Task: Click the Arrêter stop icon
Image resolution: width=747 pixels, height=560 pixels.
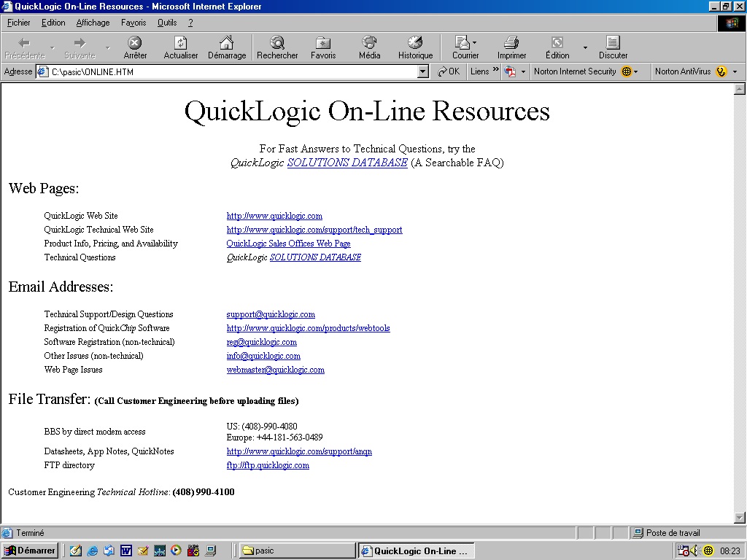Action: point(135,44)
